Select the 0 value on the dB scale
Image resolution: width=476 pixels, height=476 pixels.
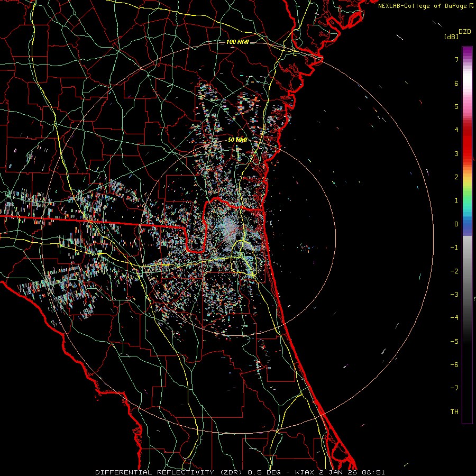pos(456,224)
